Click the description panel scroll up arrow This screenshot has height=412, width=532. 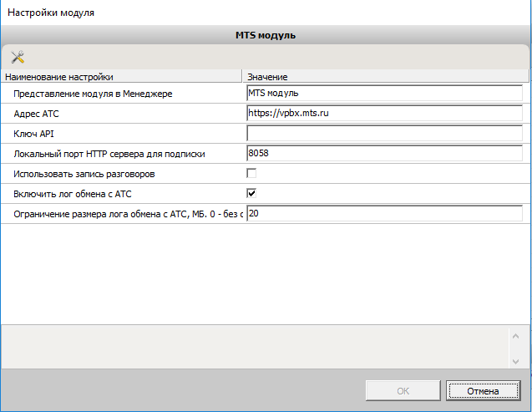[516, 336]
